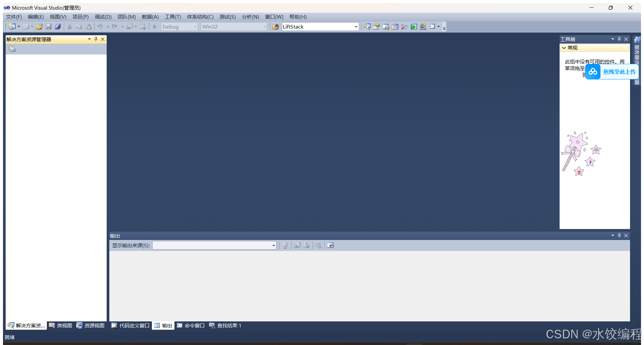
Task: Open Solution Explorer from the toolbar icon
Action: tap(367, 27)
